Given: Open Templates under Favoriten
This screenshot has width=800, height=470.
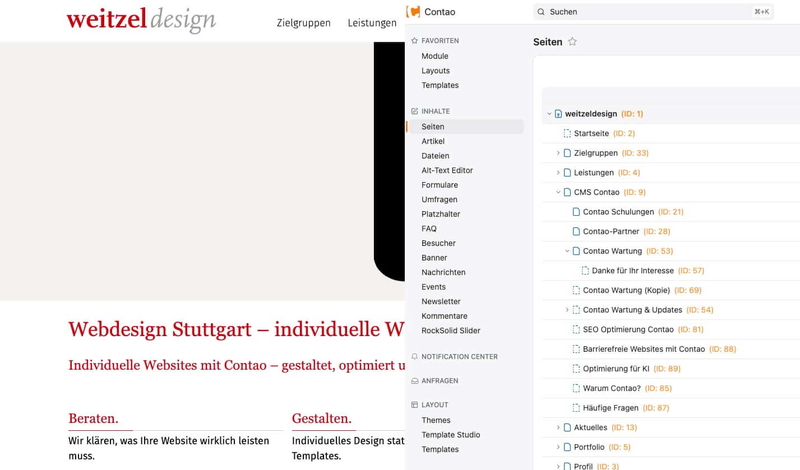Looking at the screenshot, I should [x=440, y=85].
